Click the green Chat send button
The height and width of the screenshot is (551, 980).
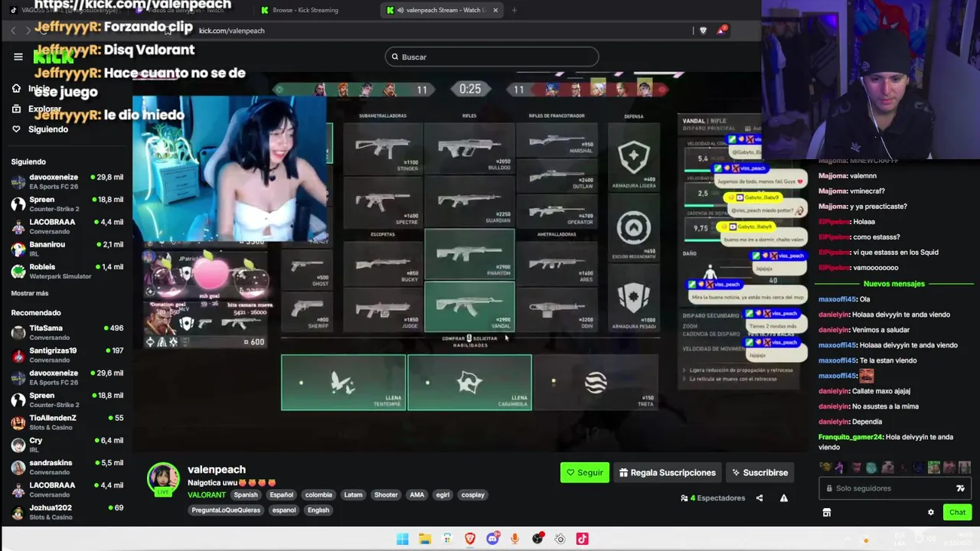click(x=958, y=513)
